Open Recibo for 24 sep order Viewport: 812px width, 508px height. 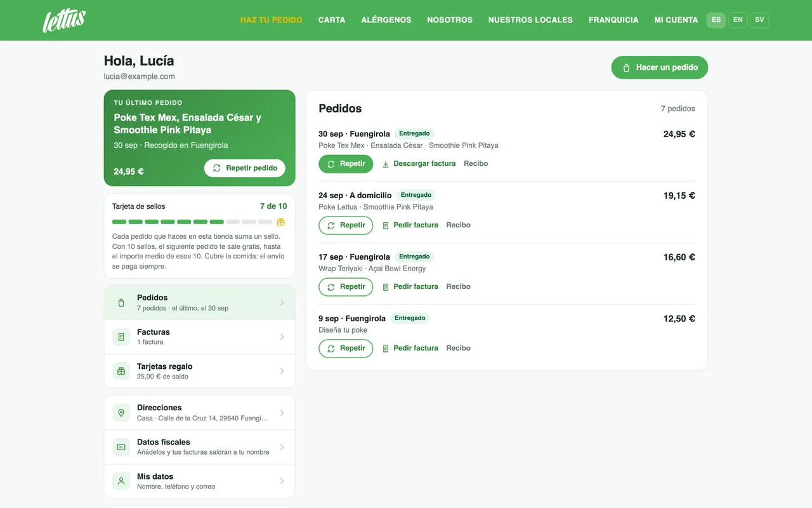pos(458,225)
